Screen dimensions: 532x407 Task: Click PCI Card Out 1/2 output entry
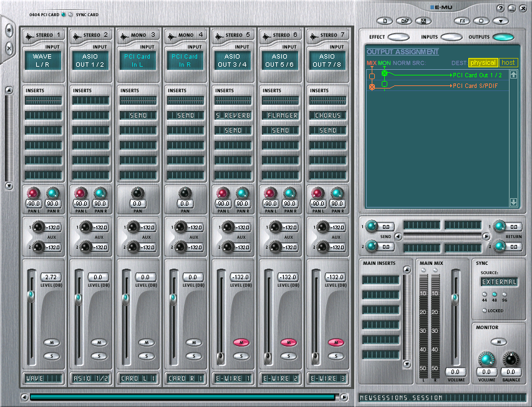point(477,75)
